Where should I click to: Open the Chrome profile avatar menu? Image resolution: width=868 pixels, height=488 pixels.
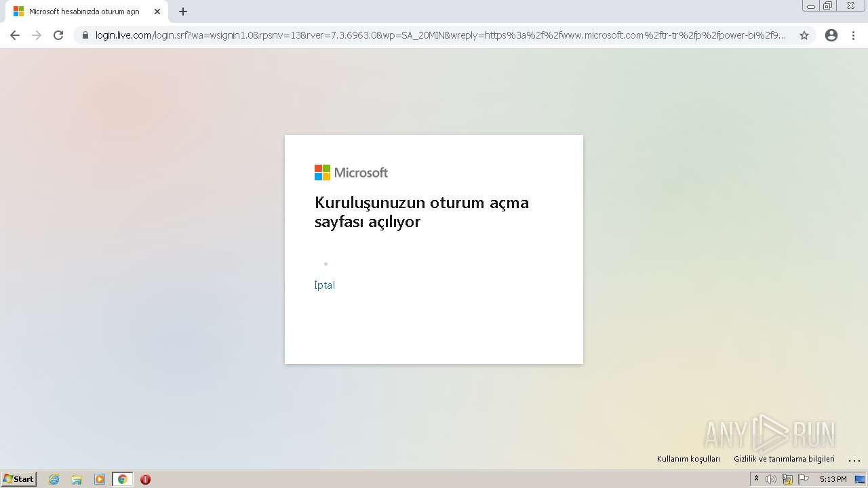coord(831,35)
